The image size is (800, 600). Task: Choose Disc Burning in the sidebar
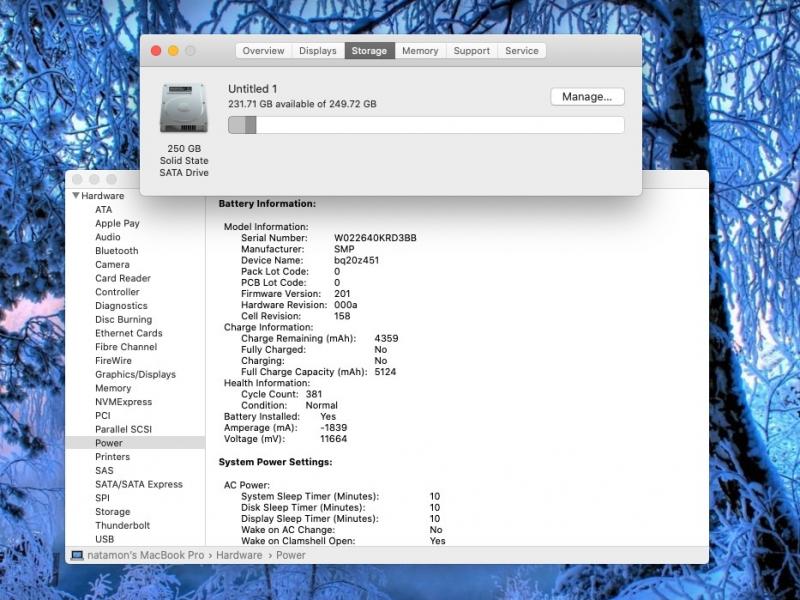point(123,319)
